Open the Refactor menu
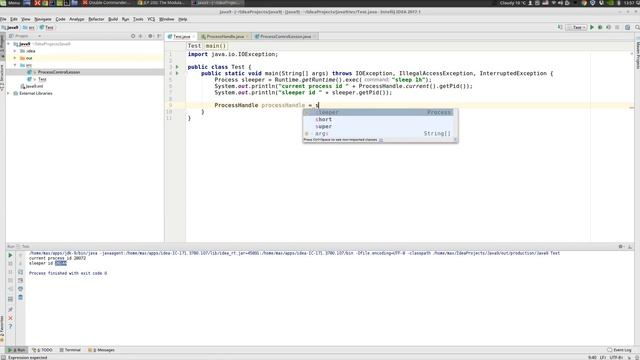The width and height of the screenshot is (640, 360). [96, 19]
